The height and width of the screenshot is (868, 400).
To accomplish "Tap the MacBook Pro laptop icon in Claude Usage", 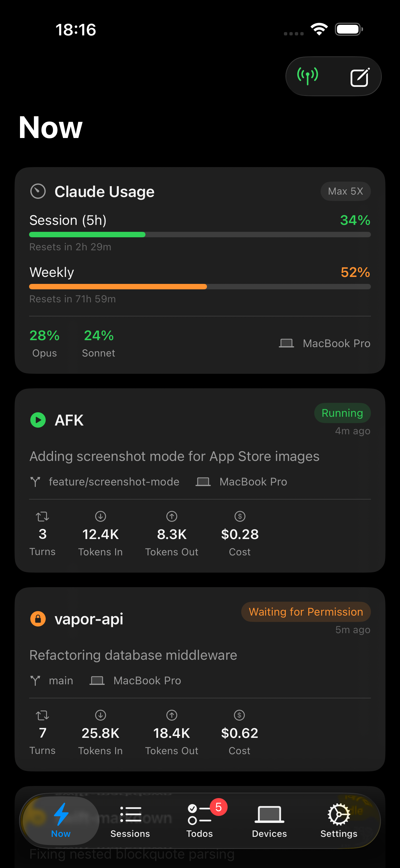I will 286,343.
